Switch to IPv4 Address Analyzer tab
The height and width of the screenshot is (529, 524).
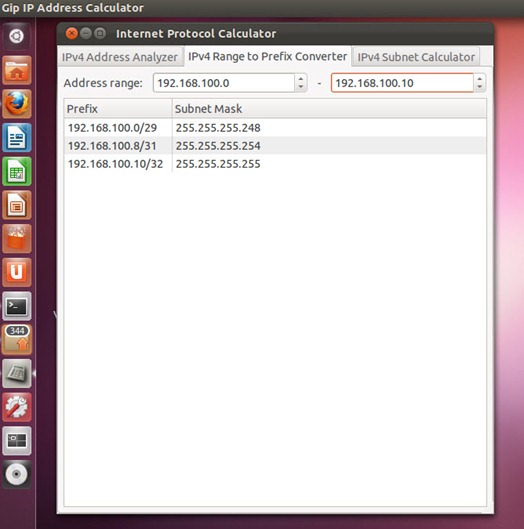(120, 57)
